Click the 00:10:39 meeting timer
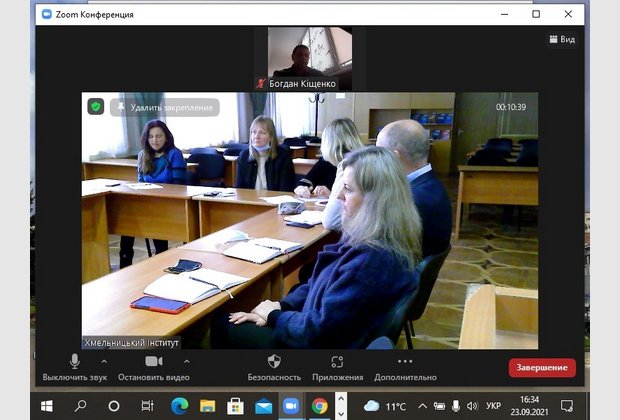 [511, 107]
